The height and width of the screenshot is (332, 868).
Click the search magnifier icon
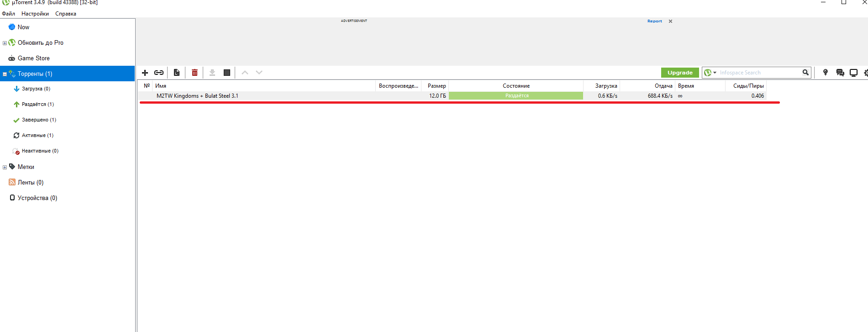tap(805, 73)
